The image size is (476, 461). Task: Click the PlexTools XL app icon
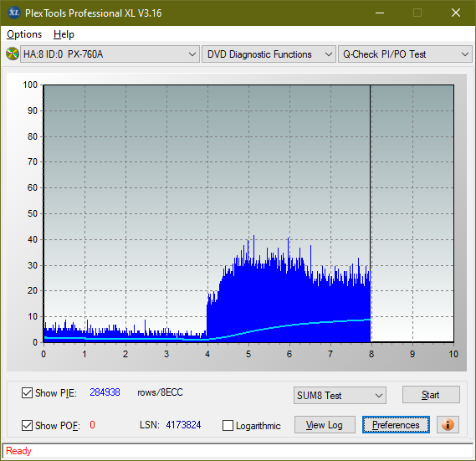pyautogui.click(x=13, y=13)
